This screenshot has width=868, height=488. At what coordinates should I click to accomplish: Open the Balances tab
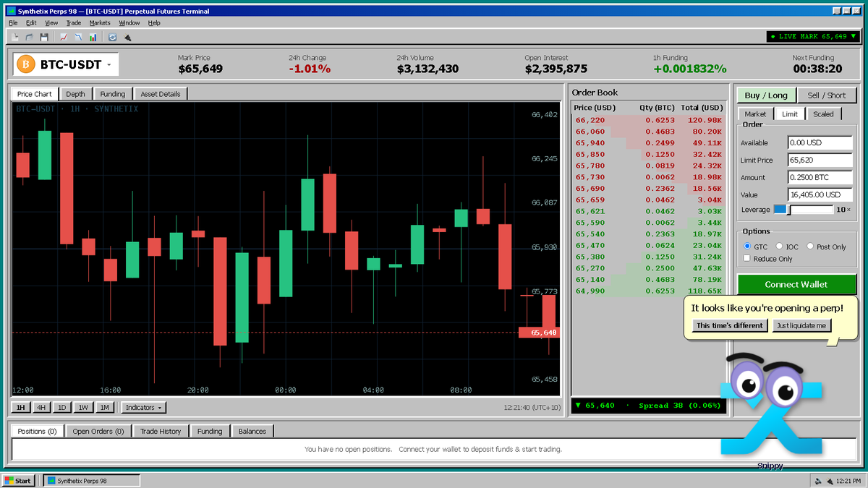coord(252,432)
